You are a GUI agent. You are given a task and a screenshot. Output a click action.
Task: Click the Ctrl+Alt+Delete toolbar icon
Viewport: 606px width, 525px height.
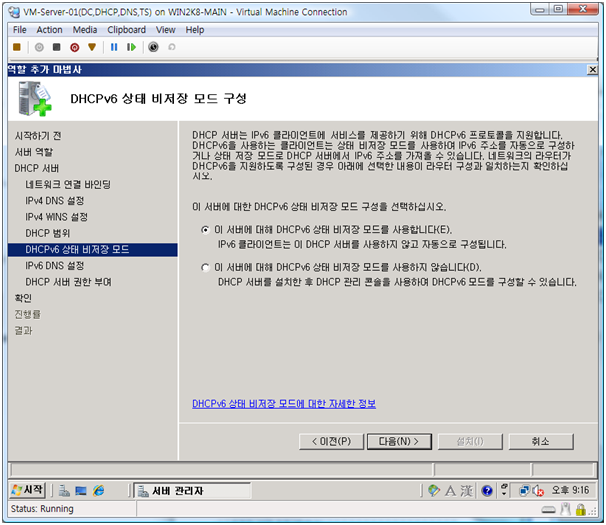point(17,47)
